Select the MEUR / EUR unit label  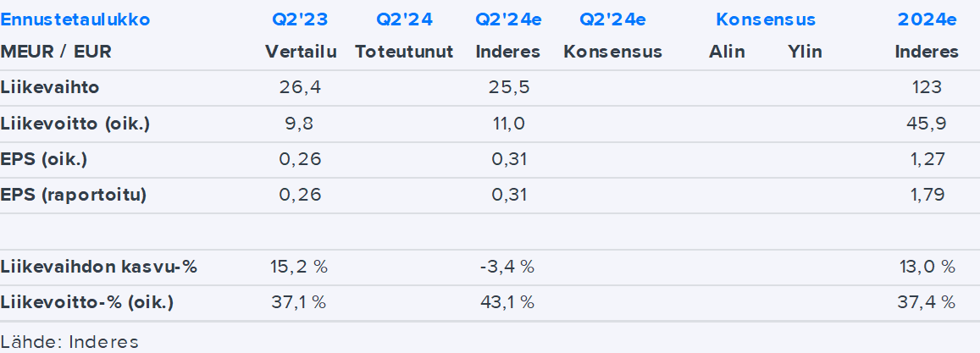point(57,52)
